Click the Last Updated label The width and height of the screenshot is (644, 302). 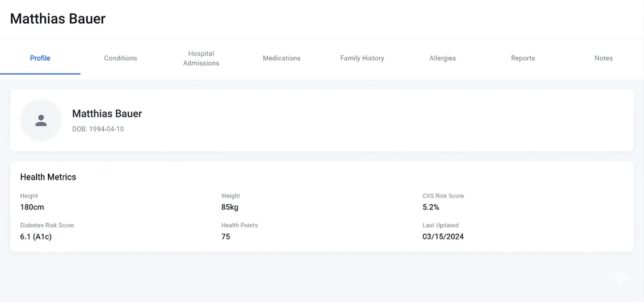441,225
